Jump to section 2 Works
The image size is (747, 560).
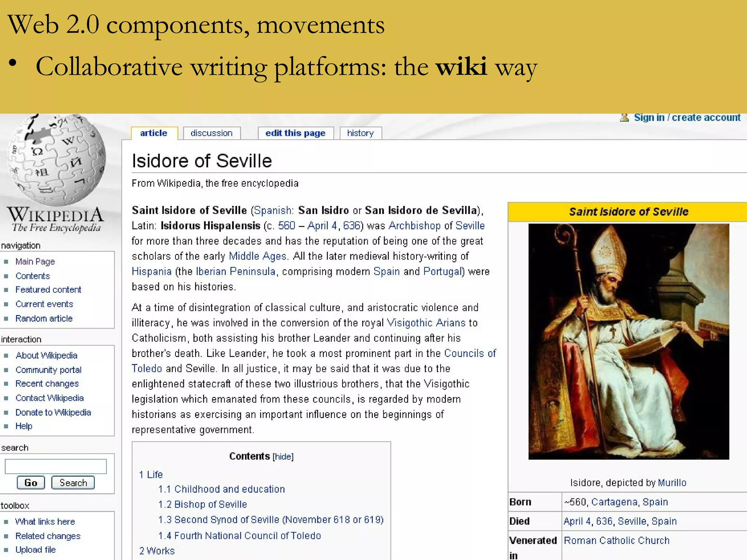[157, 551]
